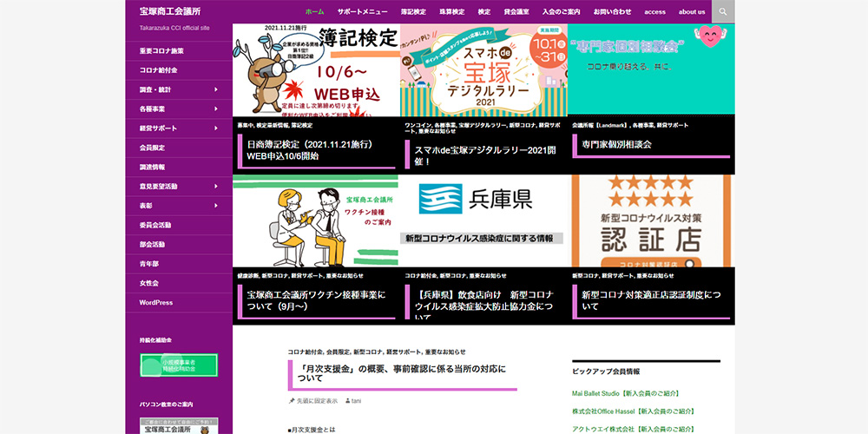Select コロナ給付金 in the sidebar

pyautogui.click(x=159, y=70)
